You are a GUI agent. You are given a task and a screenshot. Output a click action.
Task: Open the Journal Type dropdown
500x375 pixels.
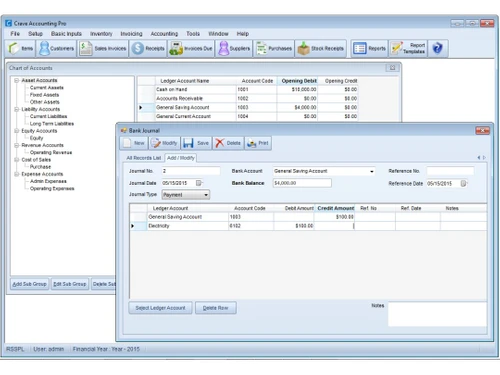(206, 195)
